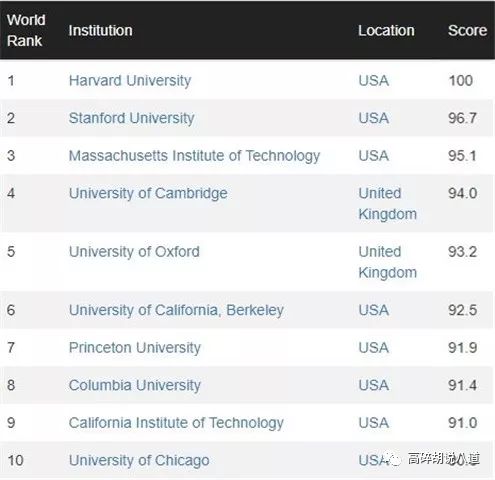Click Massachusetts Institute of Technology link
The height and width of the screenshot is (480, 495).
[194, 156]
